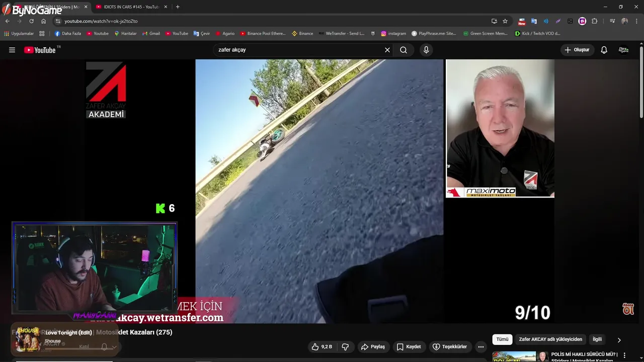Clear the search box with the X
This screenshot has height=362, width=644.
pyautogui.click(x=387, y=50)
